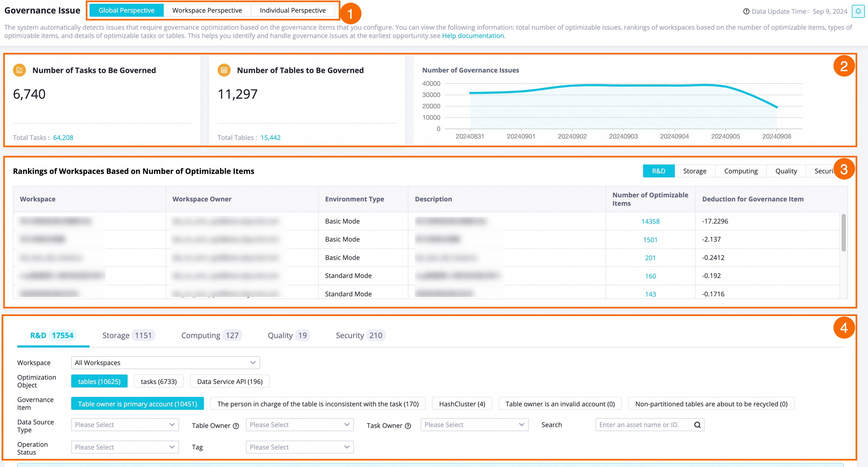Open optimizable items count 1501
This screenshot has height=467, width=868.
pos(650,239)
